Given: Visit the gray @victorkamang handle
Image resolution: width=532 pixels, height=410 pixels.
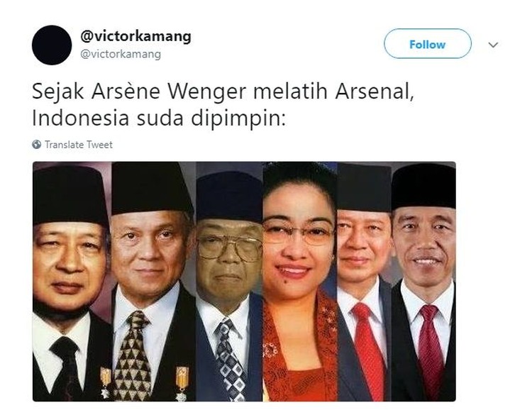Looking at the screenshot, I should (x=121, y=54).
